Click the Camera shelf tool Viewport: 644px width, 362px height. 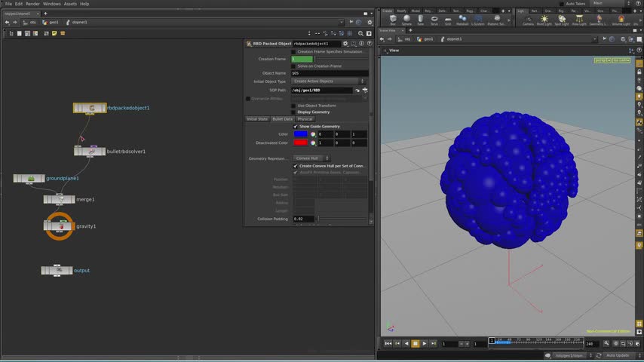(528, 20)
